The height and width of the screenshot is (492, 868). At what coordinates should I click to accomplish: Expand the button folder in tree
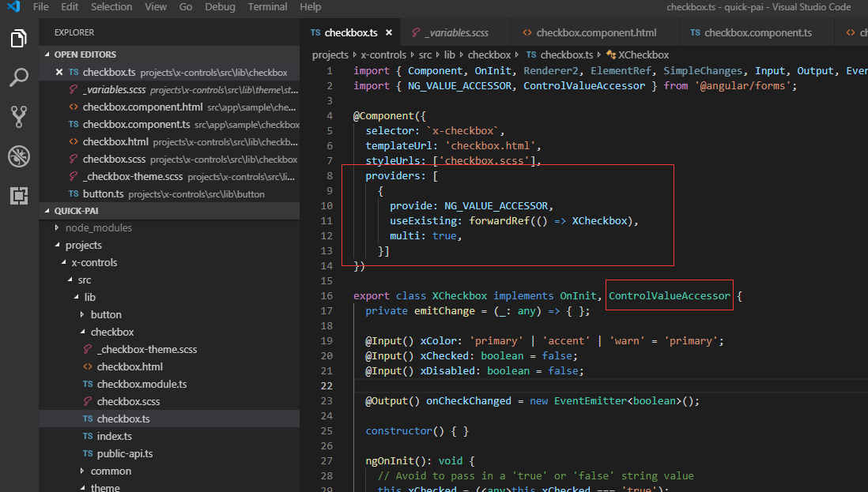click(x=105, y=314)
